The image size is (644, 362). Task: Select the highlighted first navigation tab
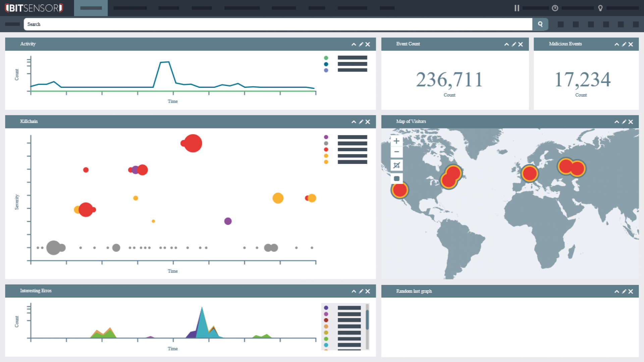(91, 8)
